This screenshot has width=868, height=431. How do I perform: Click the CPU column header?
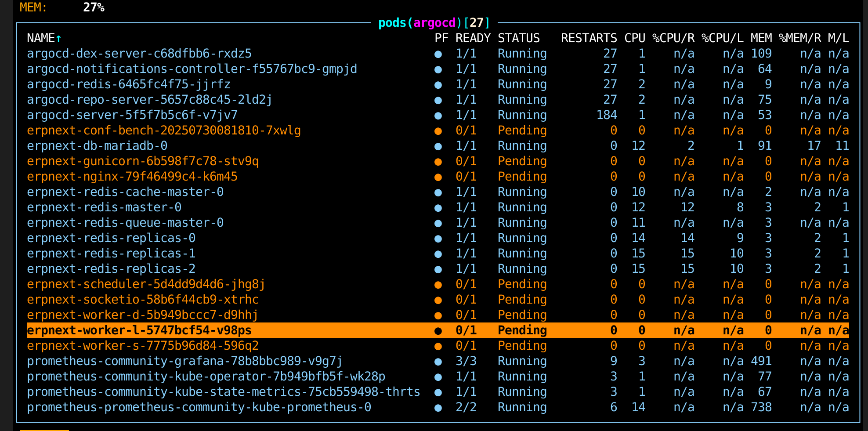coord(635,38)
